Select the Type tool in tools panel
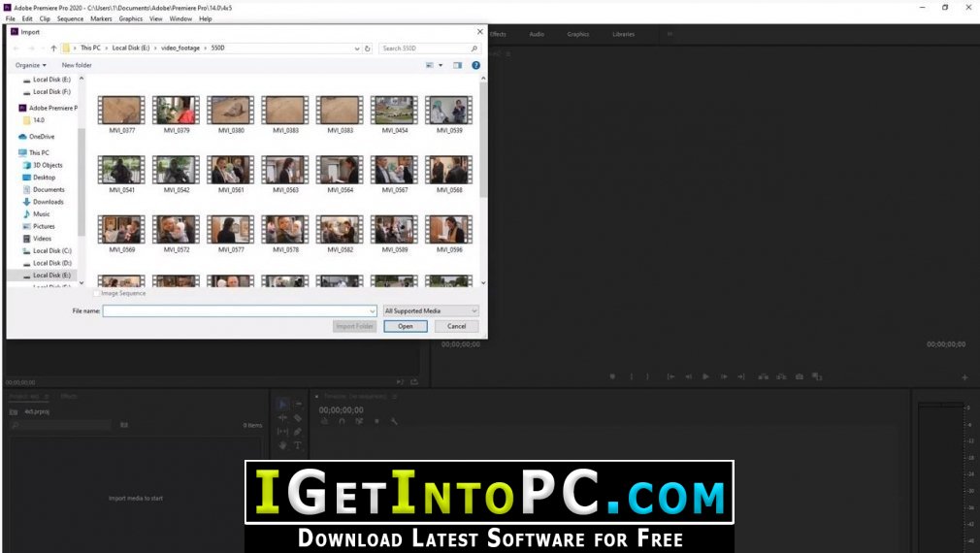This screenshot has width=980, height=553. coord(298,445)
